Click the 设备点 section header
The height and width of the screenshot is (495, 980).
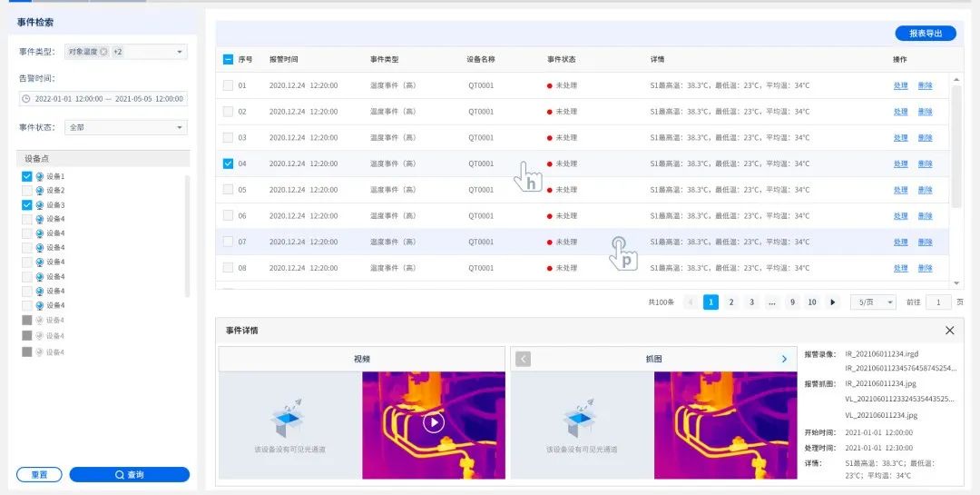pyautogui.click(x=103, y=159)
